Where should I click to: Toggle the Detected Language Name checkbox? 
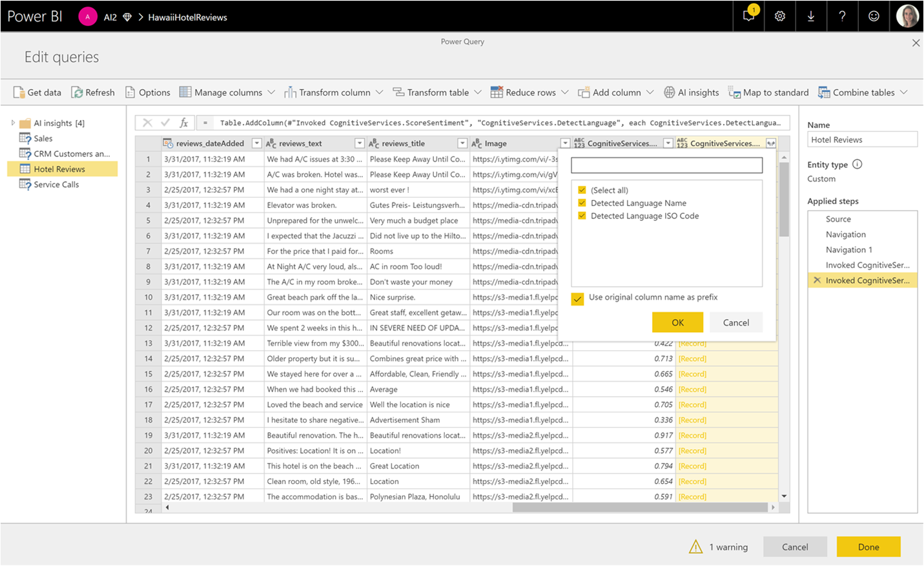[582, 203]
